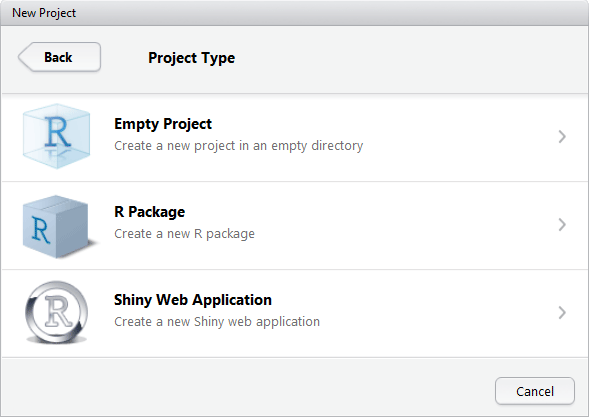The image size is (589, 417).
Task: Open the Empty Project chevron arrow
Action: pyautogui.click(x=562, y=137)
